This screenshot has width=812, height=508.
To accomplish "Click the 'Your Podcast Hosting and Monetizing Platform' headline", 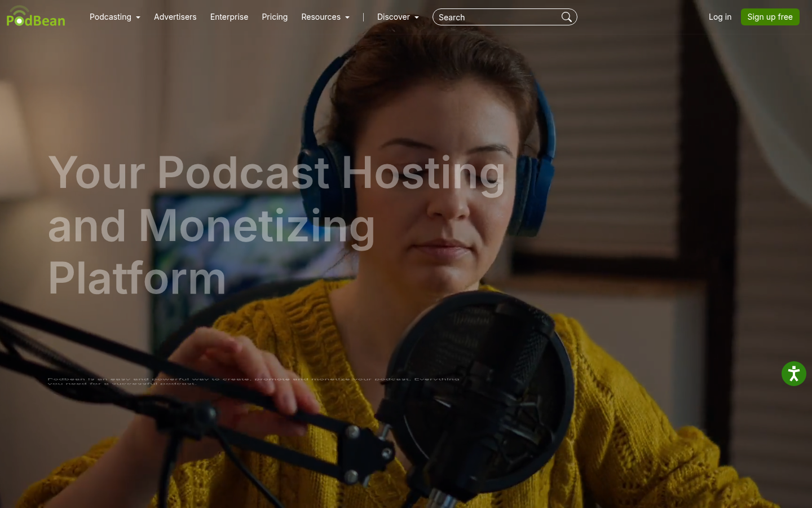I will pos(276,225).
